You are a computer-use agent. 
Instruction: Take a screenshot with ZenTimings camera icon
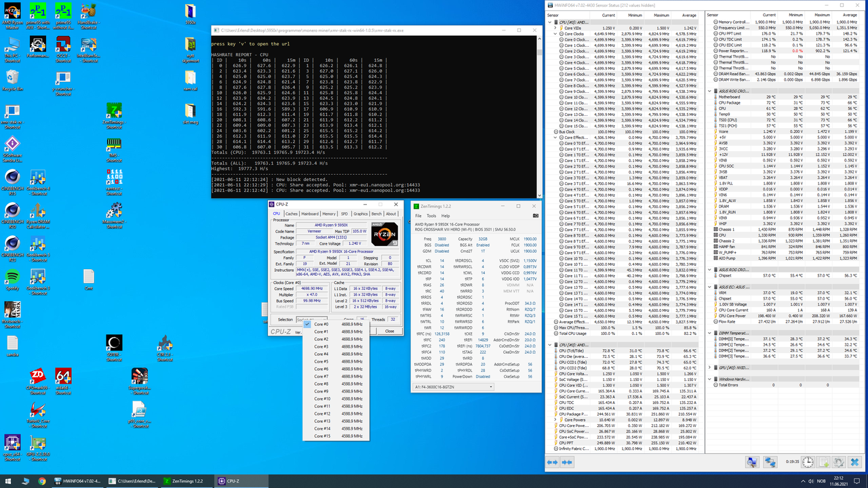pos(536,216)
